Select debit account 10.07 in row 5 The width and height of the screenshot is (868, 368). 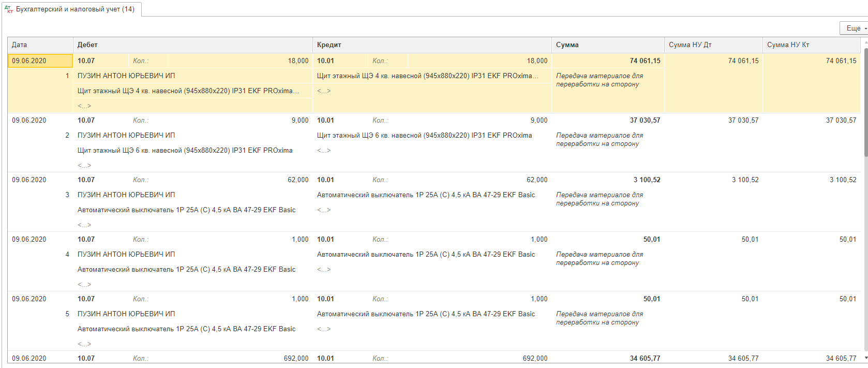pos(86,299)
